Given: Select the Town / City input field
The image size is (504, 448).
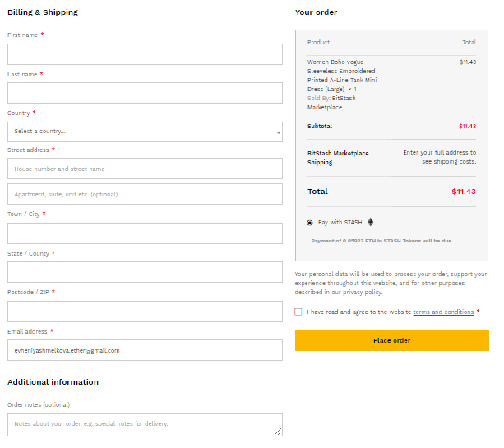Looking at the screenshot, I should coord(145,233).
